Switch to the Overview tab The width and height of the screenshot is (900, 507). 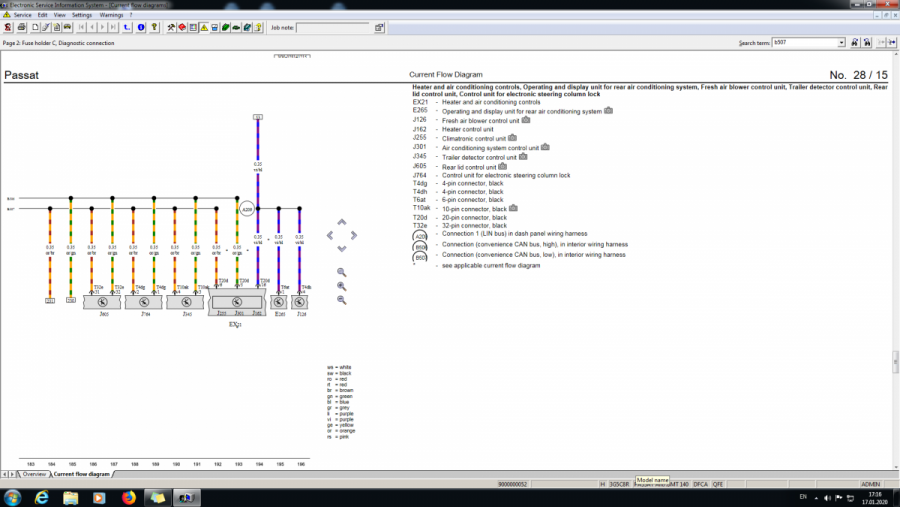pyautogui.click(x=34, y=474)
